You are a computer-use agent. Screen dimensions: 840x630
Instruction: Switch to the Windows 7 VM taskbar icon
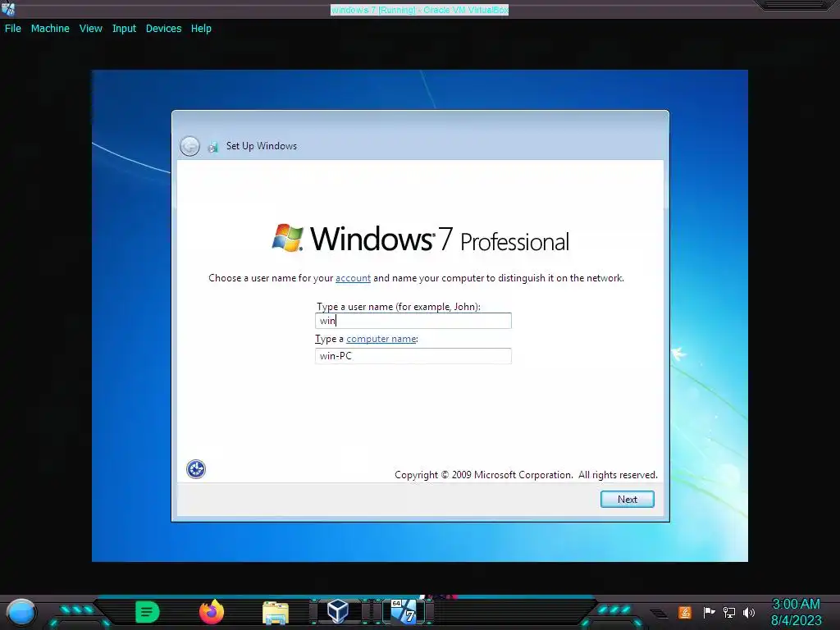(404, 611)
